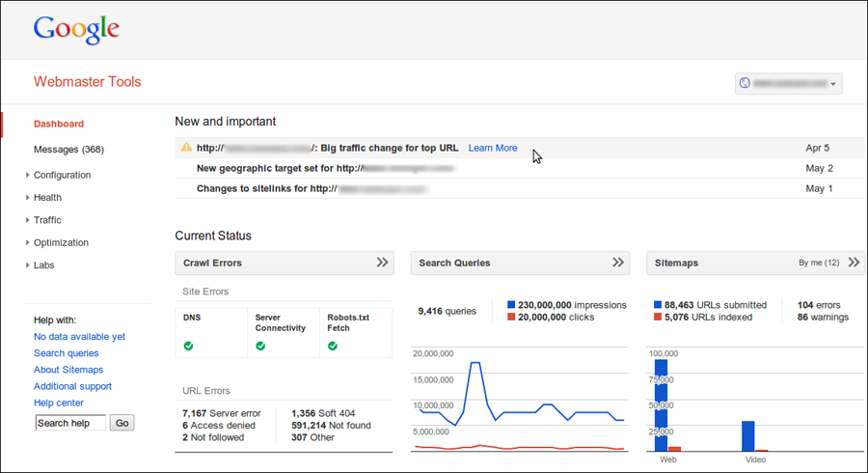The image size is (868, 473).
Task: Click the blue URLs submitted legend swatch
Action: pyautogui.click(x=658, y=305)
